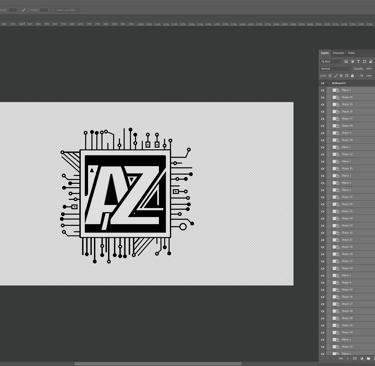The image size is (375, 366).
Task: Click the horizontal canvas scrollbar thumb
Action: (x=158, y=364)
